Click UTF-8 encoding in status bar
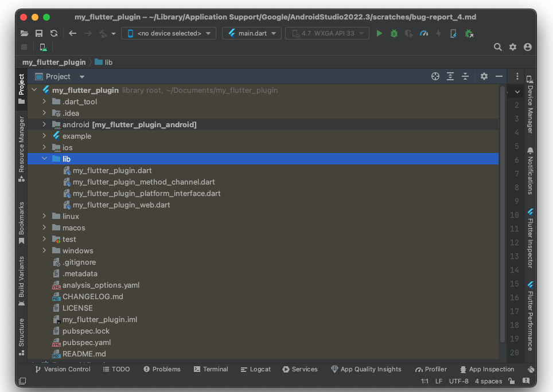 tap(458, 381)
